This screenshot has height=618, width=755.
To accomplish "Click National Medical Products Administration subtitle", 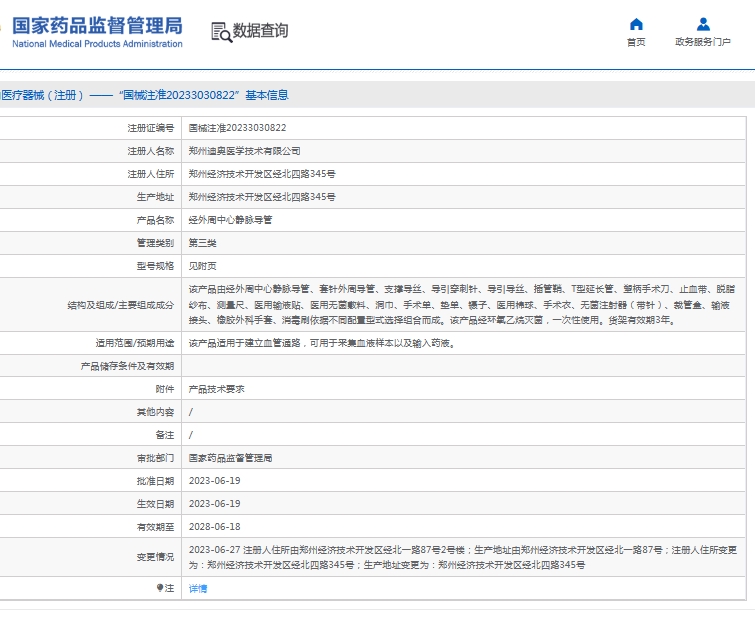I will [97, 44].
